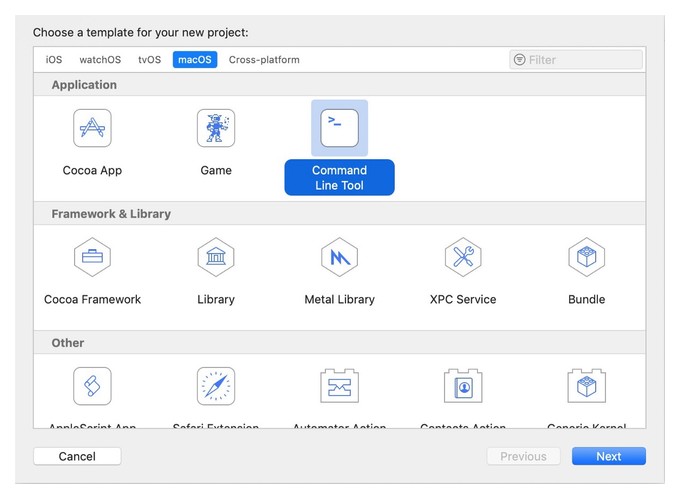Image resolution: width=680 pixels, height=499 pixels.
Task: Switch to the watchOS tab
Action: (100, 59)
